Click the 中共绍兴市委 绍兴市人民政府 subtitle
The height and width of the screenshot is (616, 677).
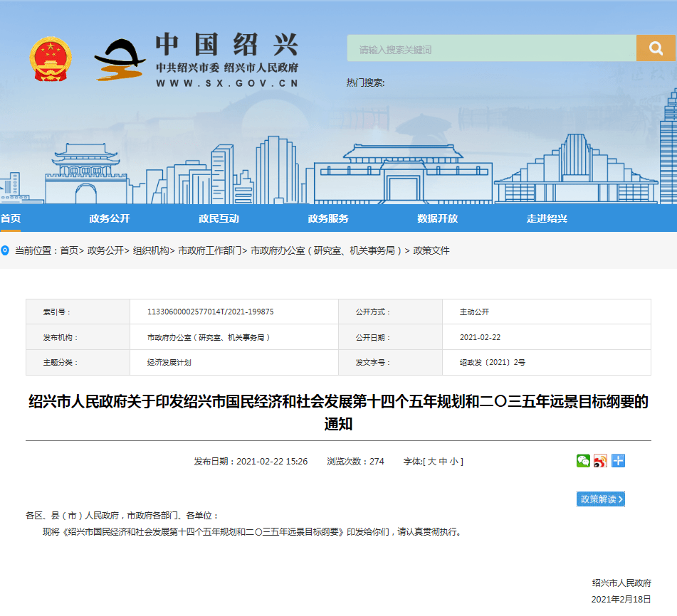[227, 68]
